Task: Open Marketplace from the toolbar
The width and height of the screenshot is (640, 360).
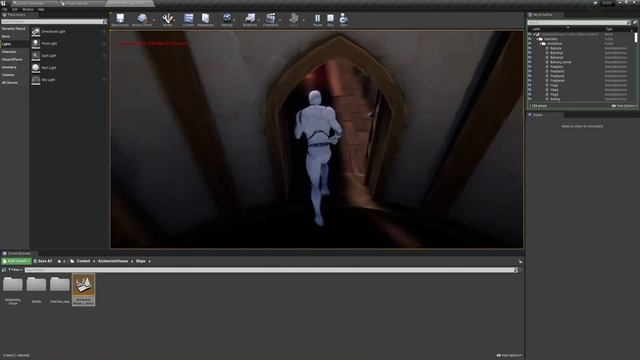Action: coord(205,19)
